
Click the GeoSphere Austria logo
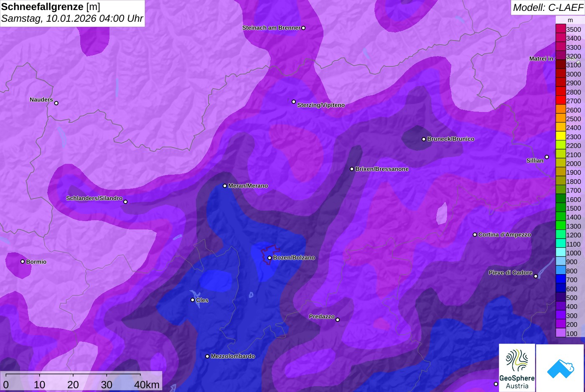click(x=517, y=368)
